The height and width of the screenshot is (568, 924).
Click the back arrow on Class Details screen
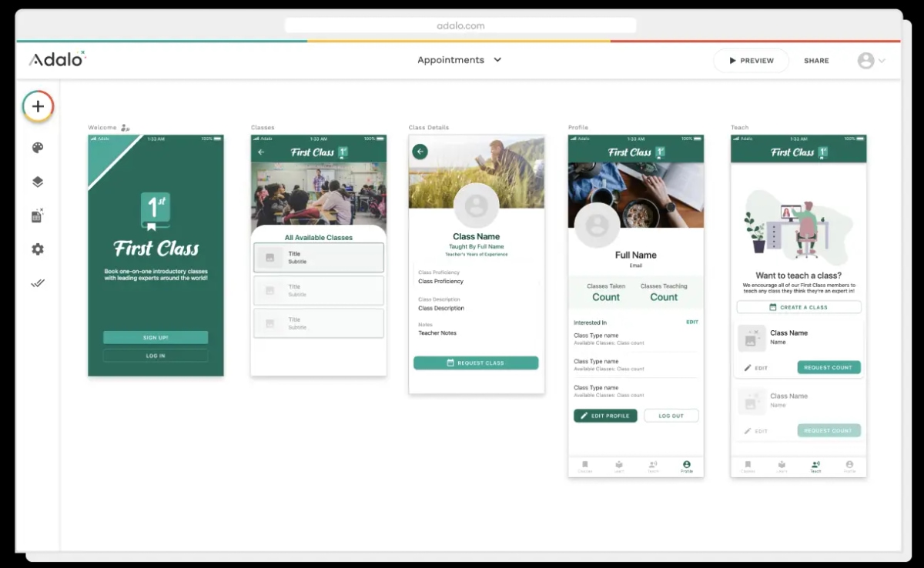(420, 152)
